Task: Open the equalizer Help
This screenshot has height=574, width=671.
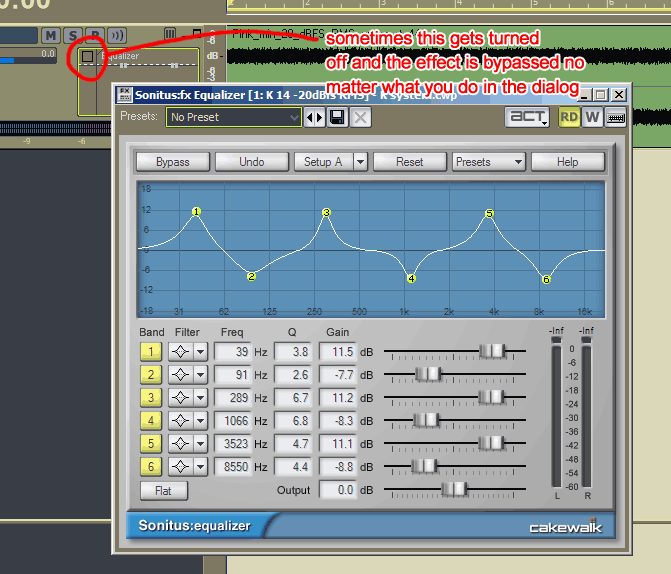Action: pos(567,162)
